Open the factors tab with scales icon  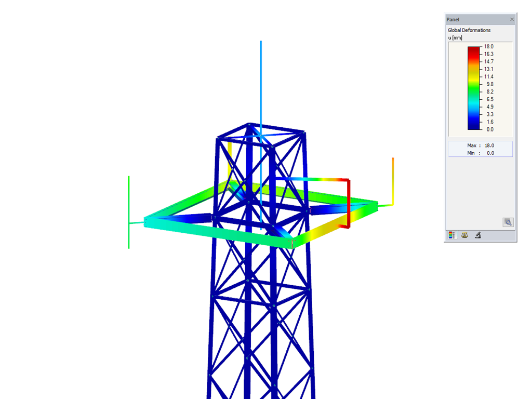tap(464, 235)
